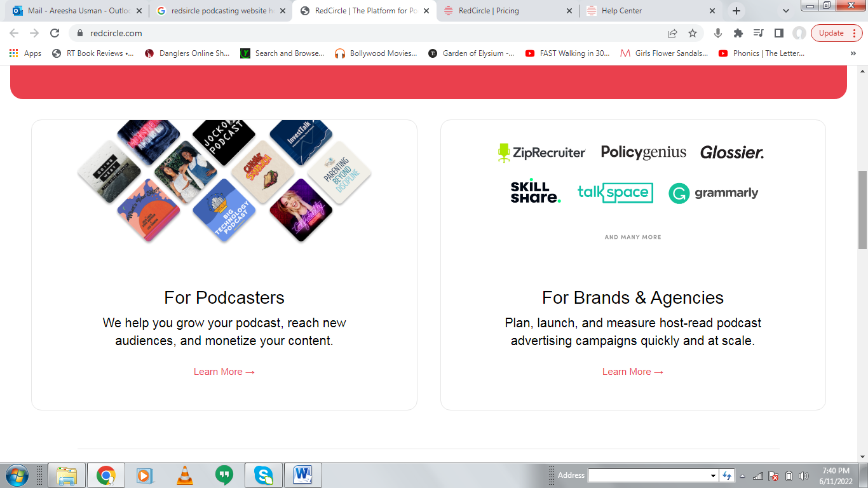Open the Bollywood Movies bookmark
The image size is (868, 488).
pos(376,53)
